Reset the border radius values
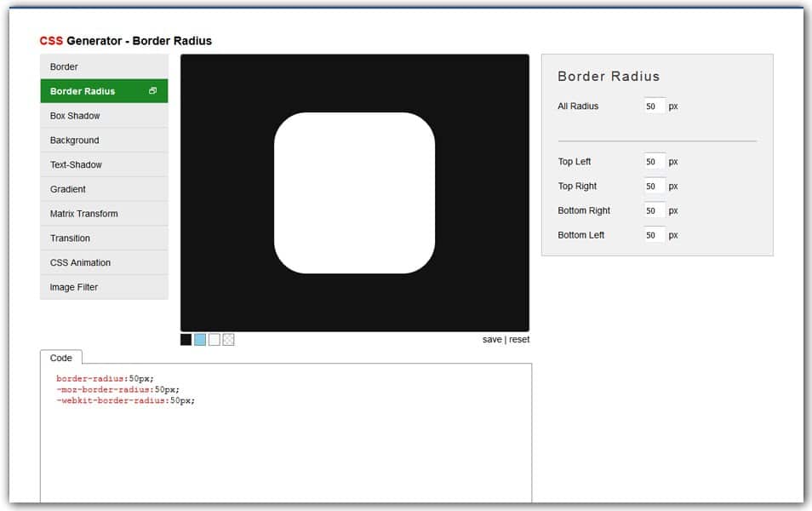 point(518,339)
